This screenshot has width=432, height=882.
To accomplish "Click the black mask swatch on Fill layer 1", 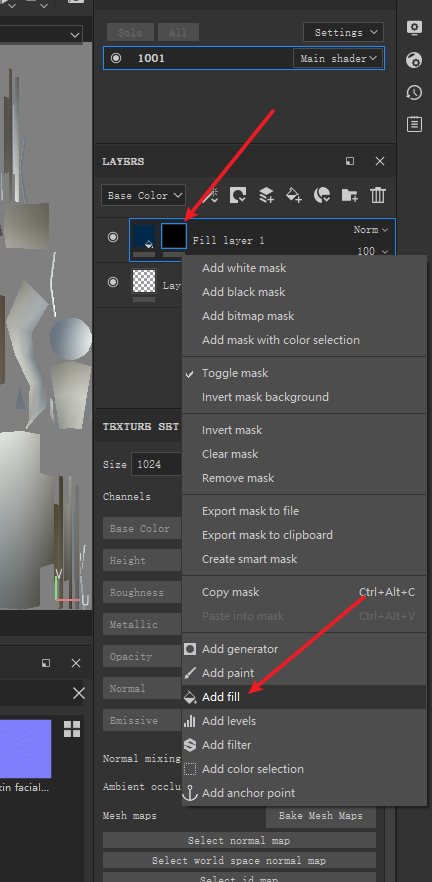I will pos(174,236).
